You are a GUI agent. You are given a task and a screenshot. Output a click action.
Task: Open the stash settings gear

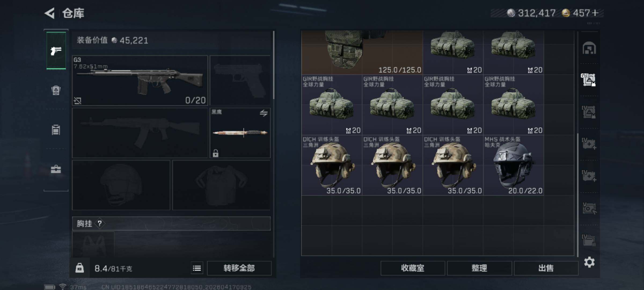click(x=589, y=262)
